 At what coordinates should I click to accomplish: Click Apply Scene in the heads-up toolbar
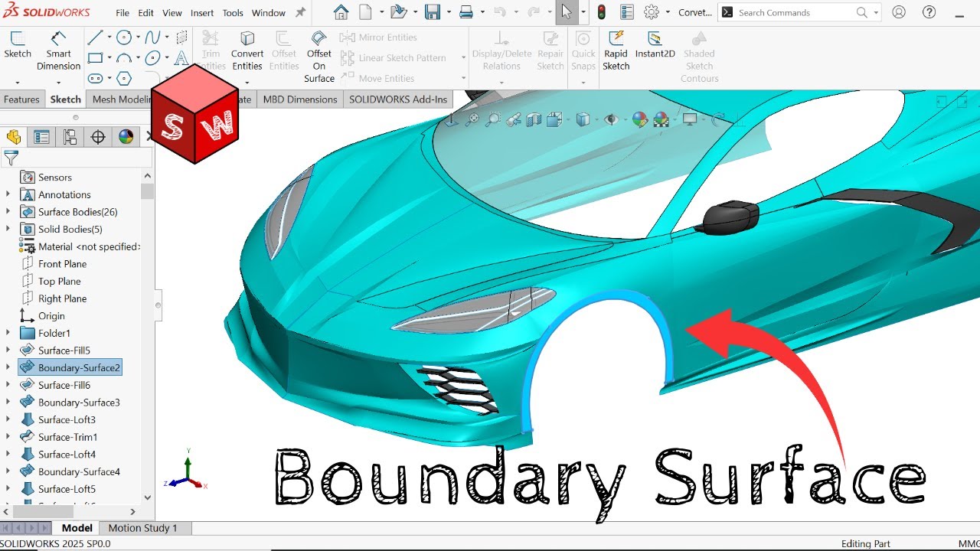(x=661, y=119)
